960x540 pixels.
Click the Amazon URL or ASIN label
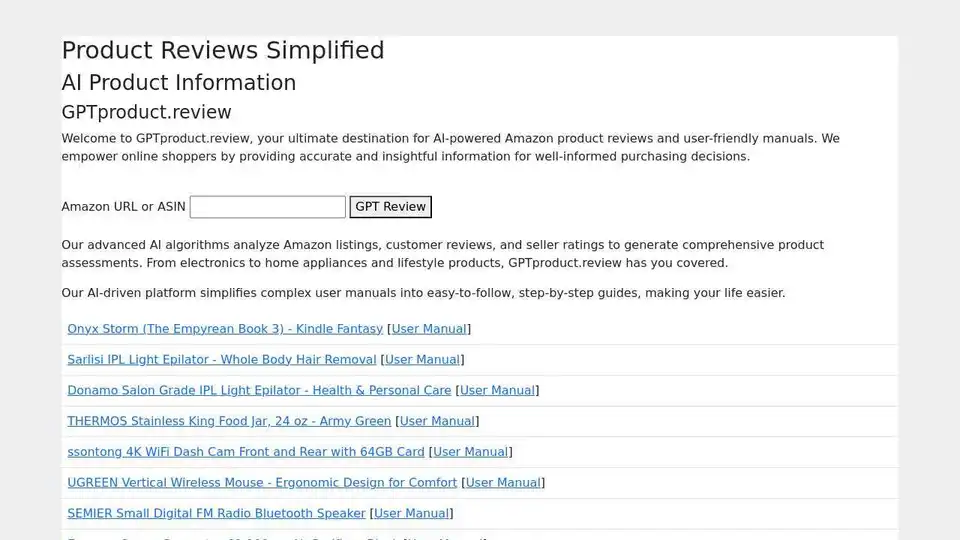(123, 207)
